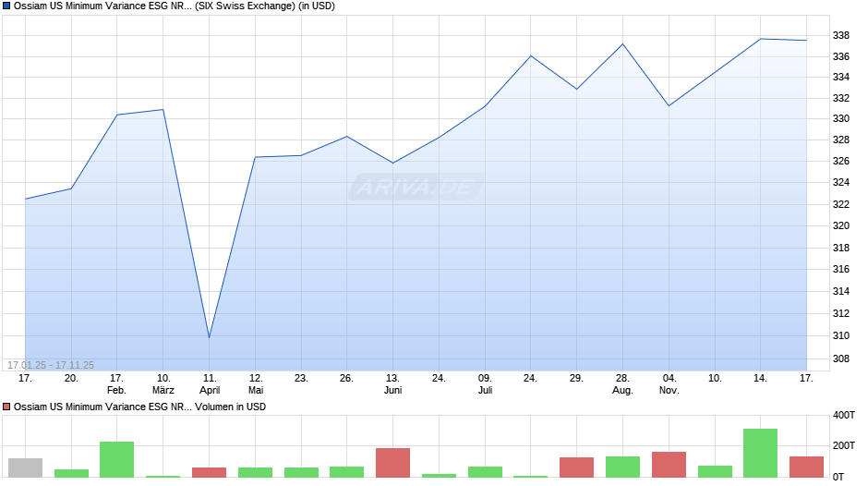Click the '0T' volume axis label
This screenshot has height=486, width=868.
pos(838,477)
